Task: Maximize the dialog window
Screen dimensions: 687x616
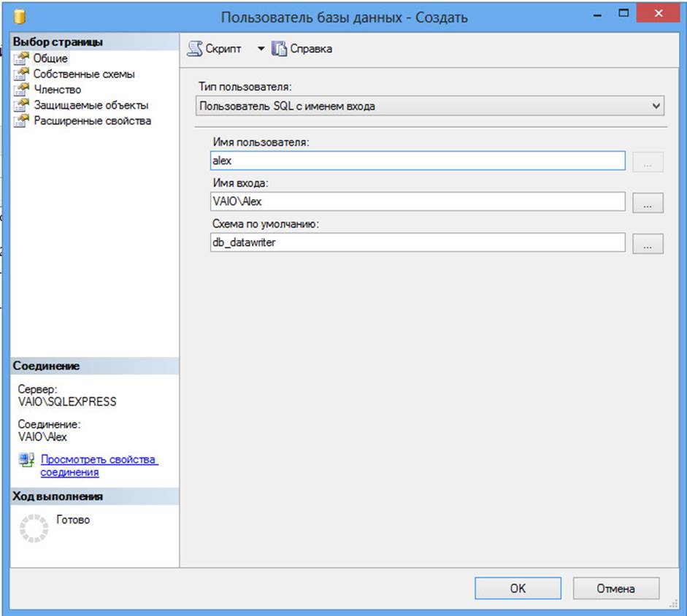Action: coord(623,13)
